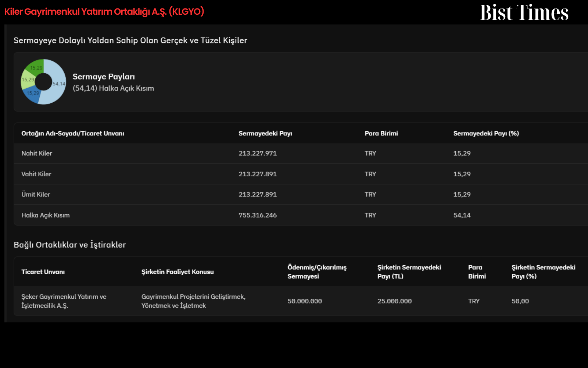The image size is (588, 368).
Task: Click the Ortağın Adı-Soyadı/Ticaret Unvanı column header
Action: coord(73,133)
